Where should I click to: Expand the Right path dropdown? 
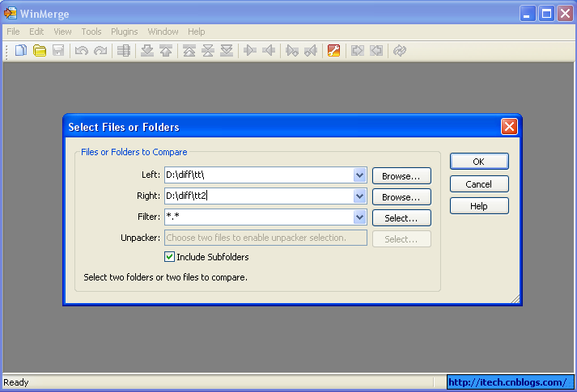tap(359, 196)
